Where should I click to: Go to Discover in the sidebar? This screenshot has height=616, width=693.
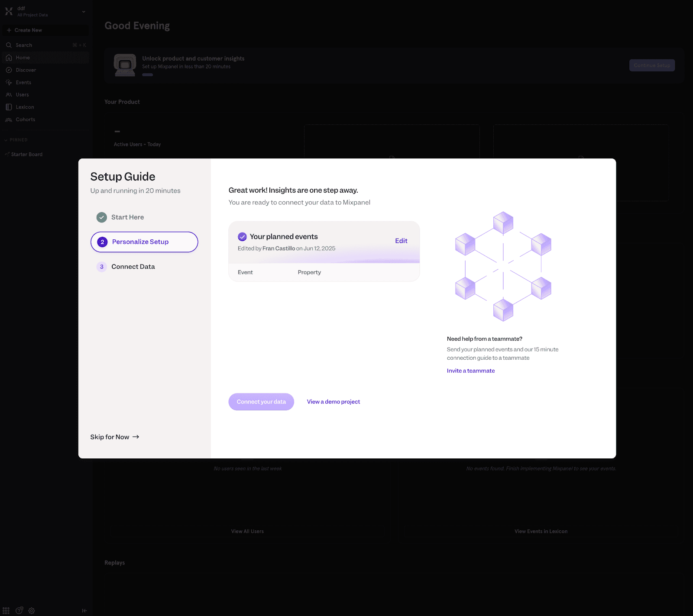pos(26,70)
